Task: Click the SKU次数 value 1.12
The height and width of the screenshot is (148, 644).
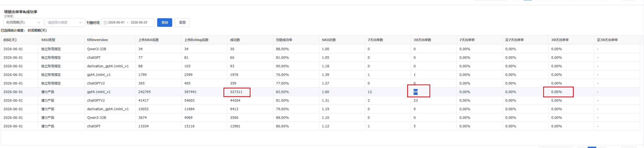Action: [325, 126]
